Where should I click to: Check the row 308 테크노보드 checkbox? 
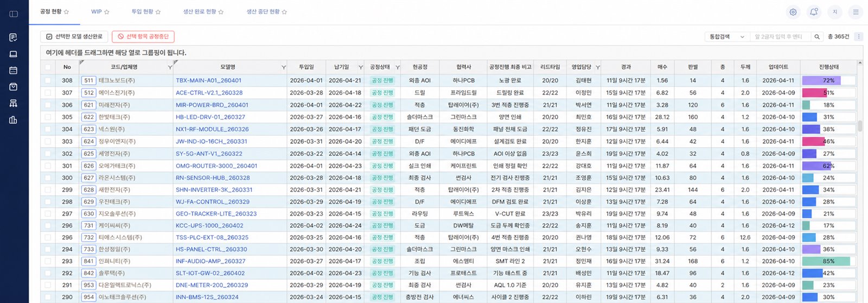coord(48,80)
